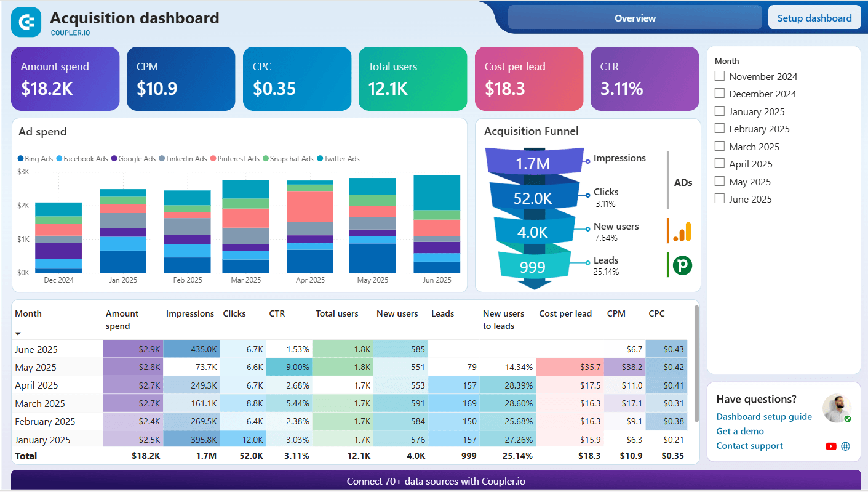Viewport: 868px width, 492px height.
Task: Click the 9.00% CTR cell
Action: [289, 367]
